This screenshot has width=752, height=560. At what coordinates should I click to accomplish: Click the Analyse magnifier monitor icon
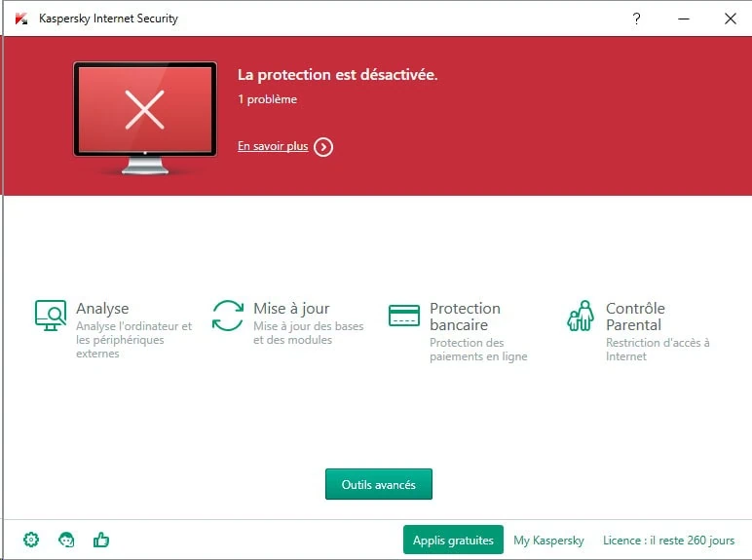click(50, 316)
